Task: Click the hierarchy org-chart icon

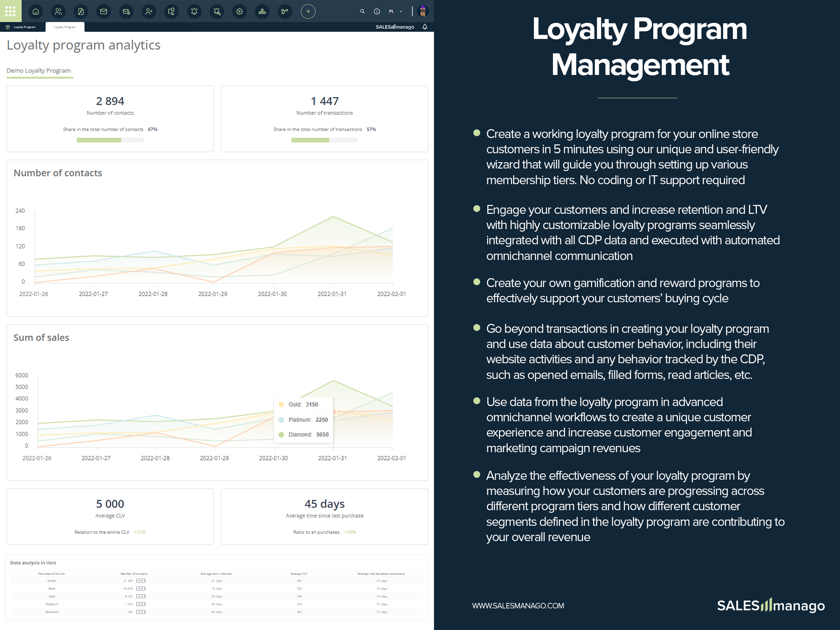Action: (262, 11)
